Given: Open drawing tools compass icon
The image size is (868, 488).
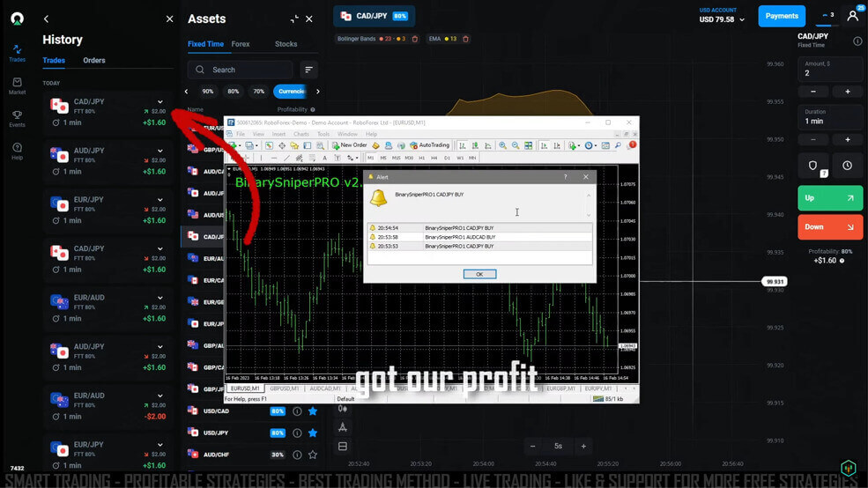Looking at the screenshot, I should pyautogui.click(x=343, y=427).
